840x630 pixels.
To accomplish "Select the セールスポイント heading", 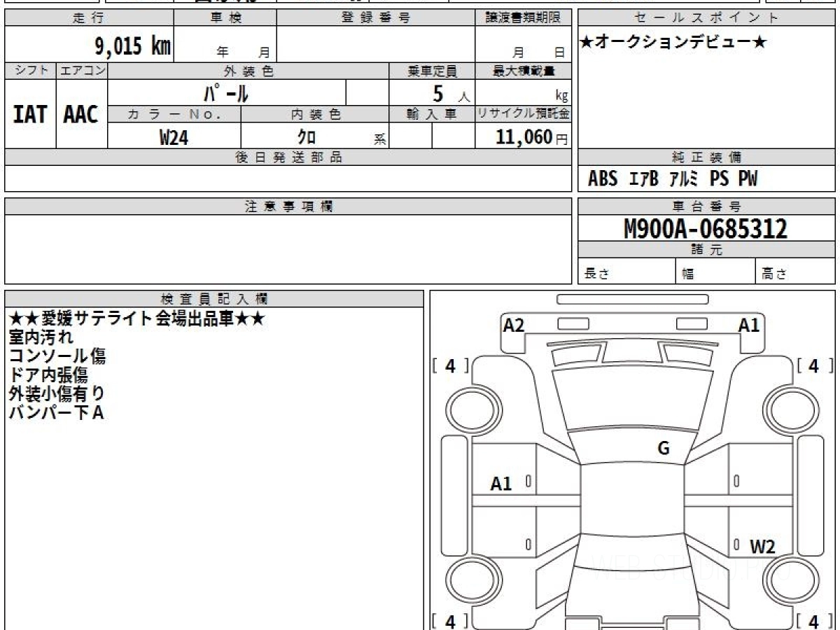I will coord(706,18).
